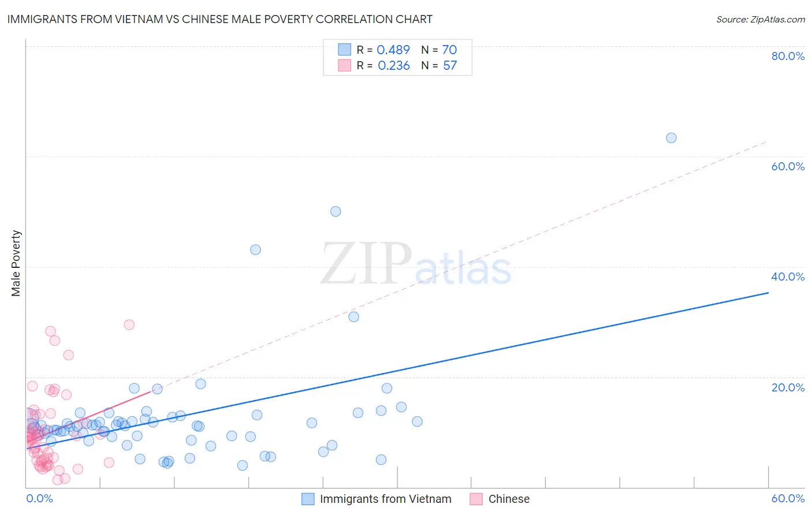
Task: Click the 60.0% x-axis label
Action: pos(788,498)
